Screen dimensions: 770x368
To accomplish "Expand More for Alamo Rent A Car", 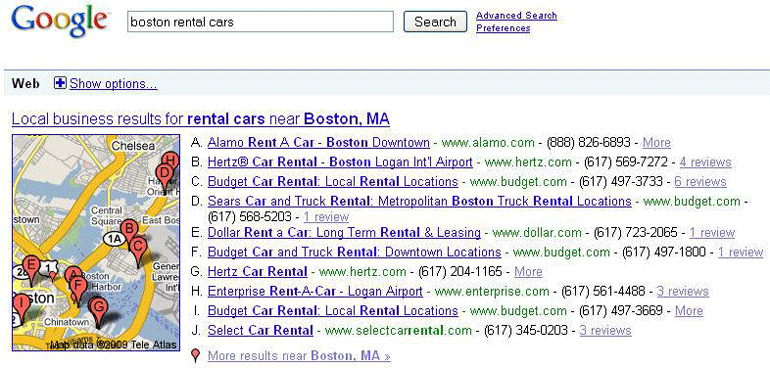I will (657, 143).
